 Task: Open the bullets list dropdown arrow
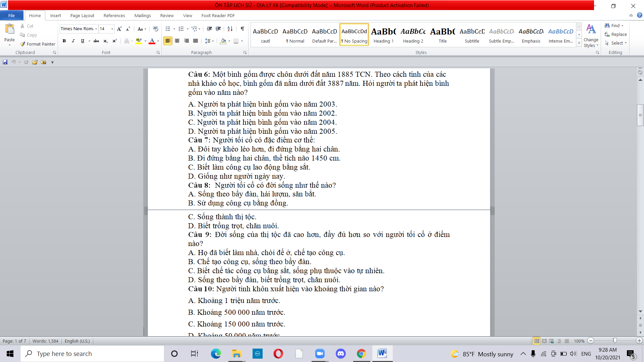[x=174, y=29]
